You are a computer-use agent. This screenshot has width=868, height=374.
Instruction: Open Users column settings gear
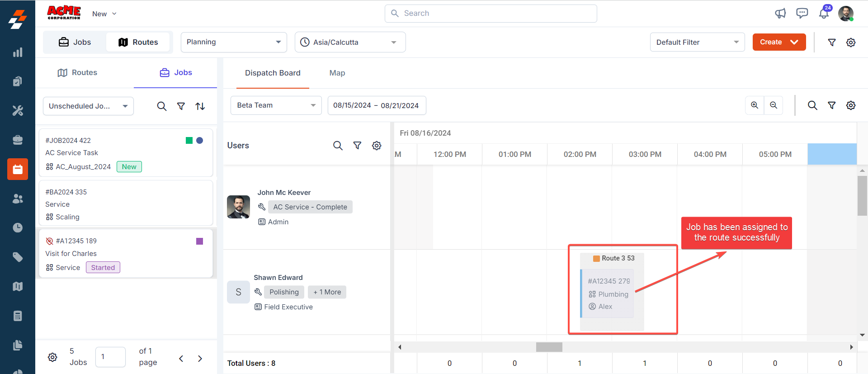(x=377, y=146)
